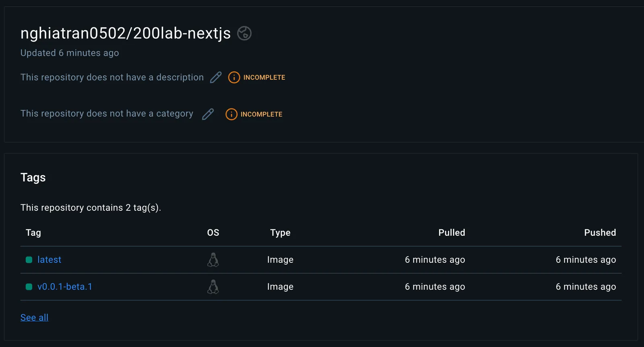Viewport: 644px width, 347px height.
Task: Click the Pulled column header
Action: click(x=452, y=233)
